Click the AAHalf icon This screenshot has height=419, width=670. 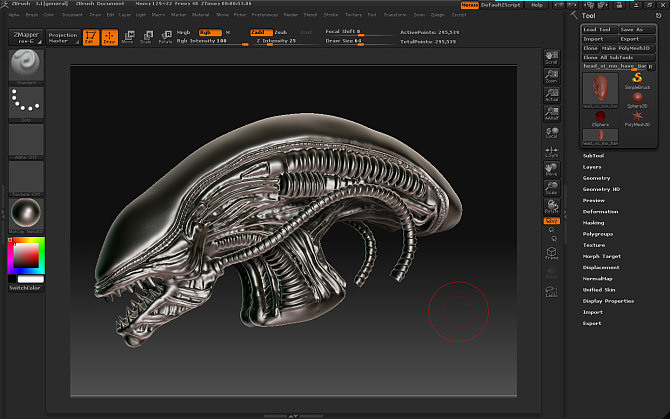552,113
